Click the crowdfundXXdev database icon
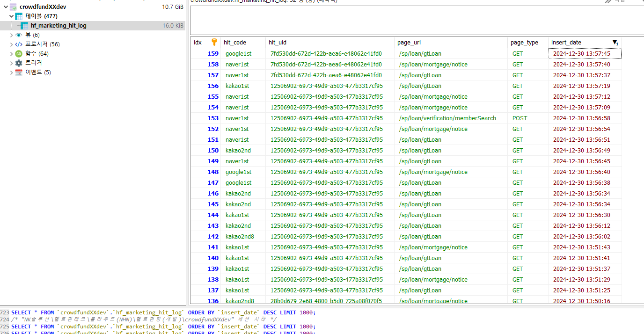 coord(14,7)
